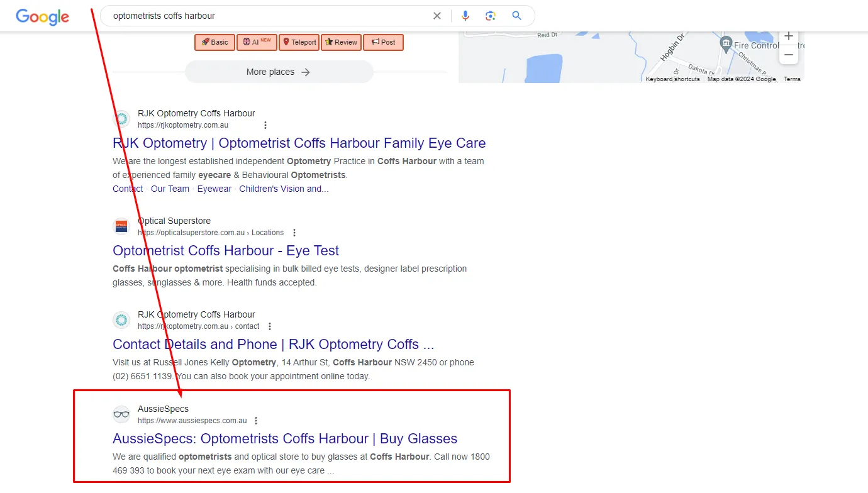868x493 pixels.
Task: Open map Keyboard shortcuts
Action: click(x=672, y=79)
